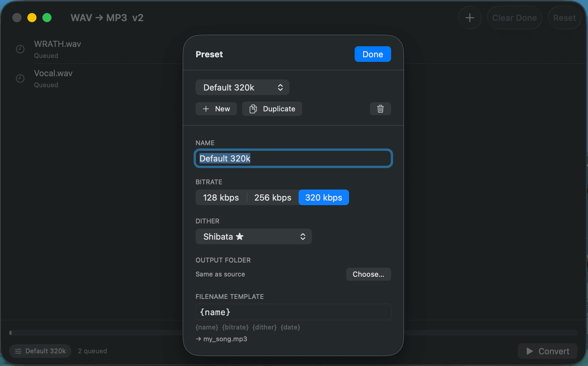Open the Shibata dither dropdown
The image size is (588, 366).
coord(254,236)
